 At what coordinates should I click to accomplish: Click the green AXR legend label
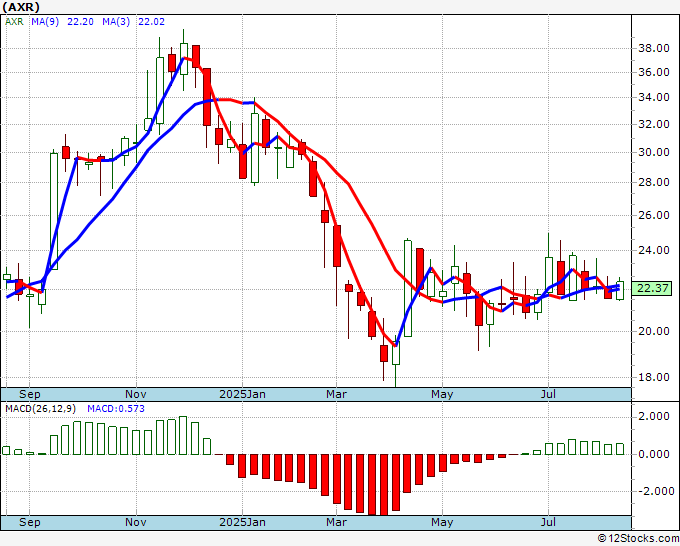pyautogui.click(x=14, y=22)
